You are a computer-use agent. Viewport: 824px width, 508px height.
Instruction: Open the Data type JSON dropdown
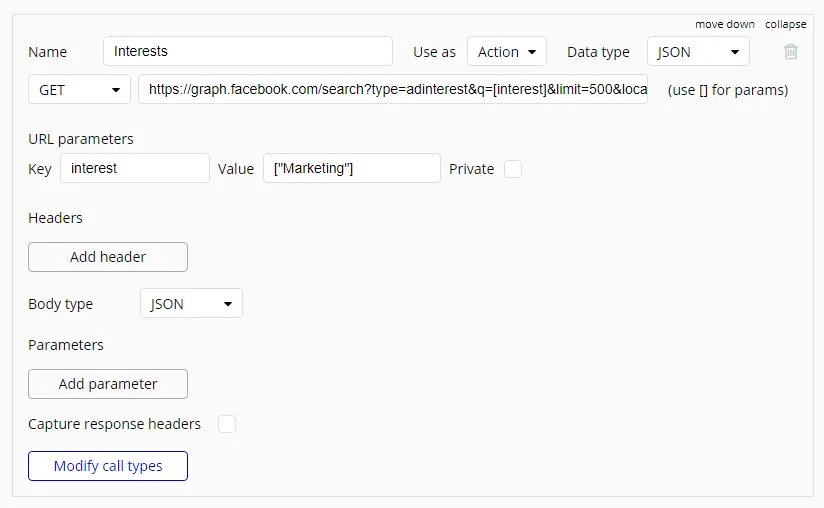tap(697, 52)
